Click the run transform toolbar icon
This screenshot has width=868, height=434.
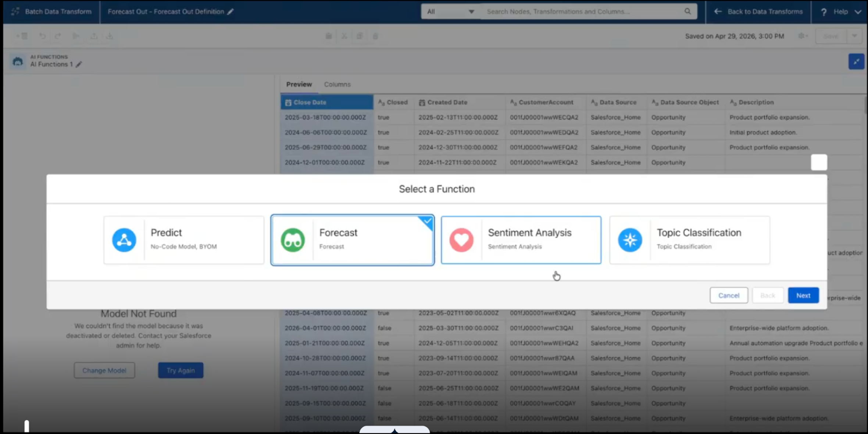pos(76,36)
